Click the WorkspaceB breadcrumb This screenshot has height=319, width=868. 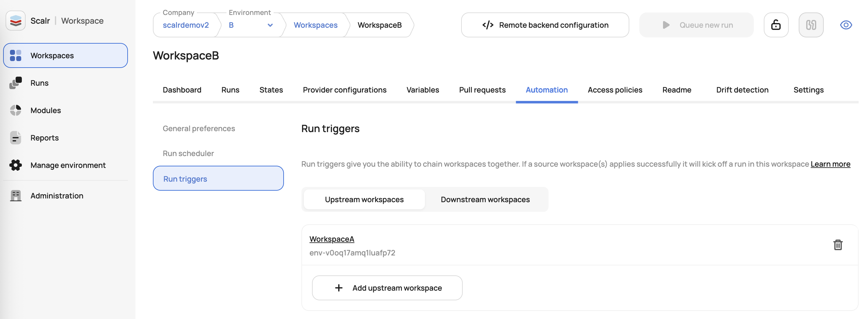point(379,25)
